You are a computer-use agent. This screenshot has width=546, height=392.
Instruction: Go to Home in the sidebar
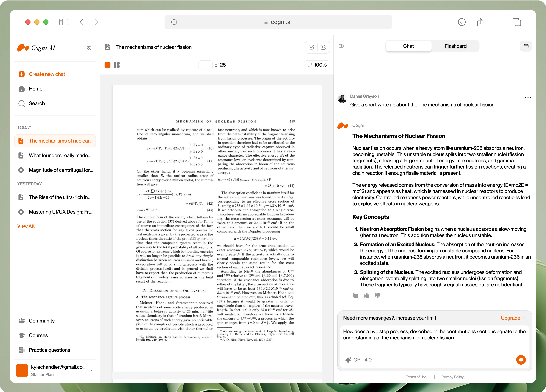(31, 89)
